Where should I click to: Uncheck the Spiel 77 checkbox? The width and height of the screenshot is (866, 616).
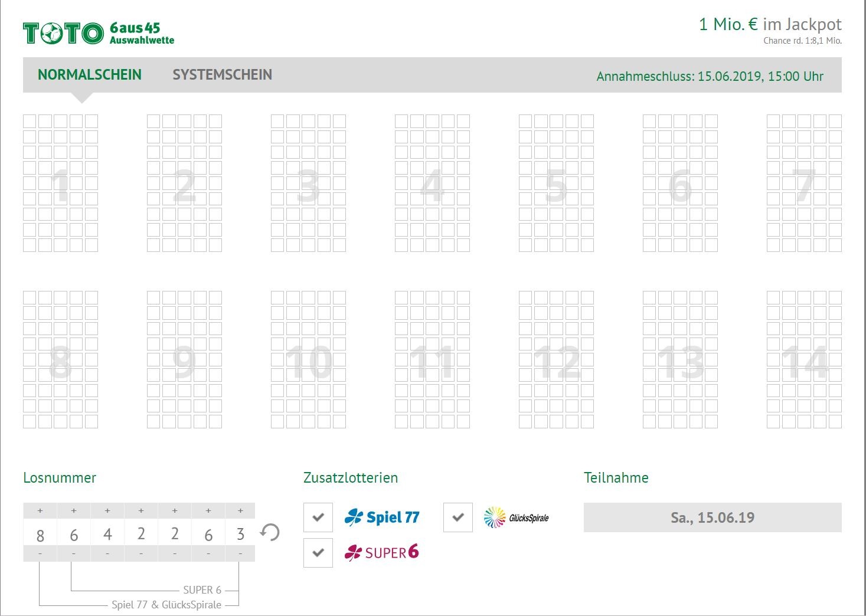pyautogui.click(x=318, y=517)
